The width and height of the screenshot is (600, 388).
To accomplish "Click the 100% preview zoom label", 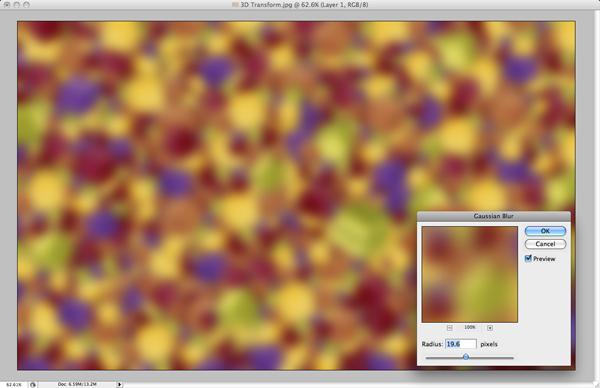I will 470,328.
